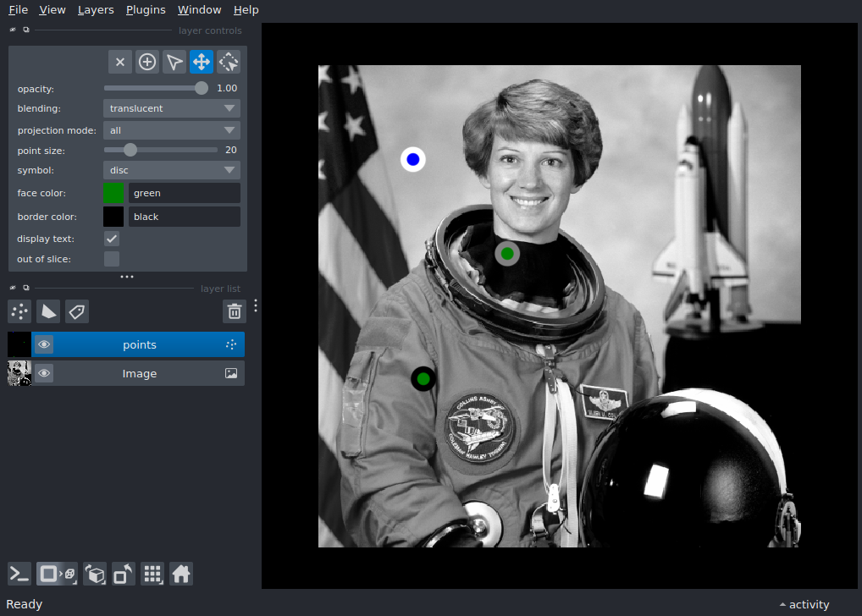
Task: Open the blending mode dropdown
Action: coord(171,108)
